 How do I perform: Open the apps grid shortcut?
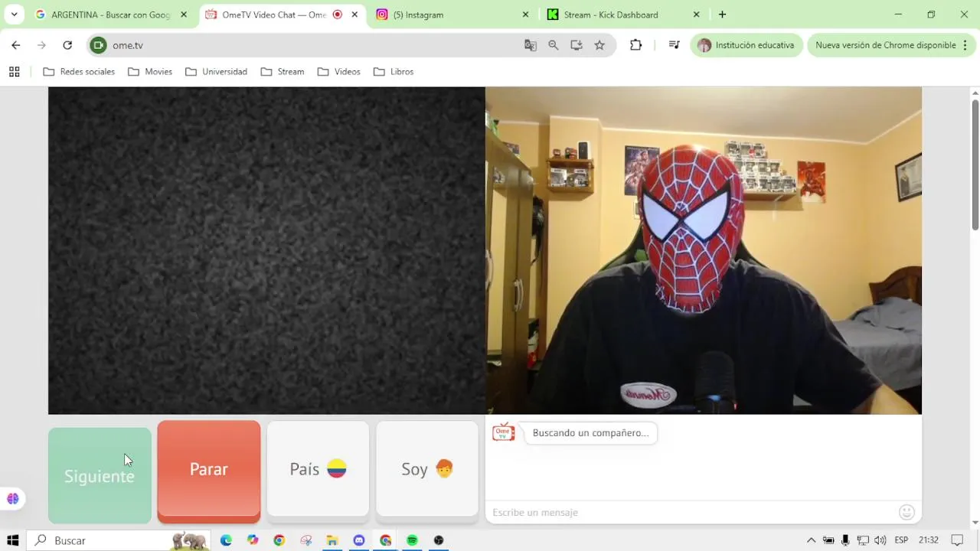click(14, 72)
